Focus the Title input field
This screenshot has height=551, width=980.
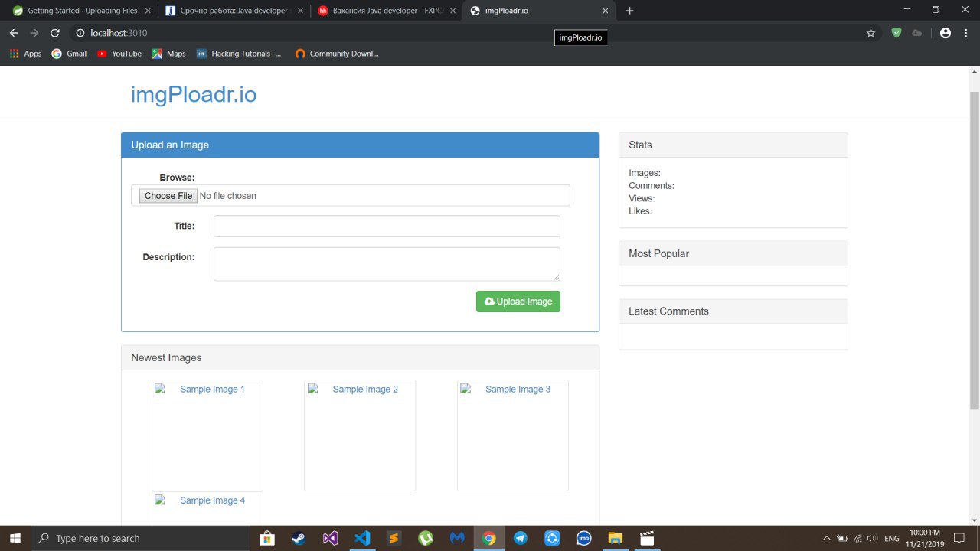coord(387,227)
